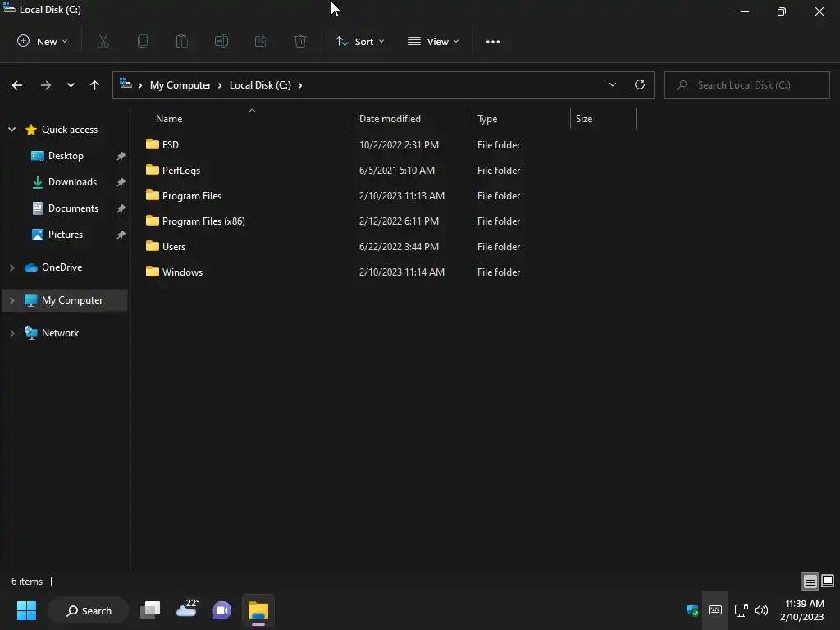Click the drive icon in address bar
Viewport: 840px width, 630px height.
pos(126,83)
